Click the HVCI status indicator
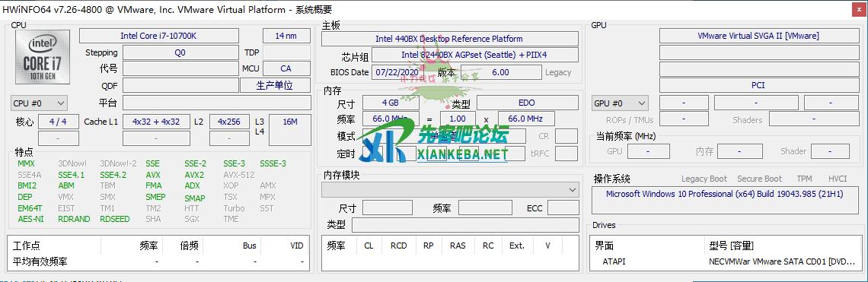Viewport: 868px width, 282px height. [x=838, y=179]
